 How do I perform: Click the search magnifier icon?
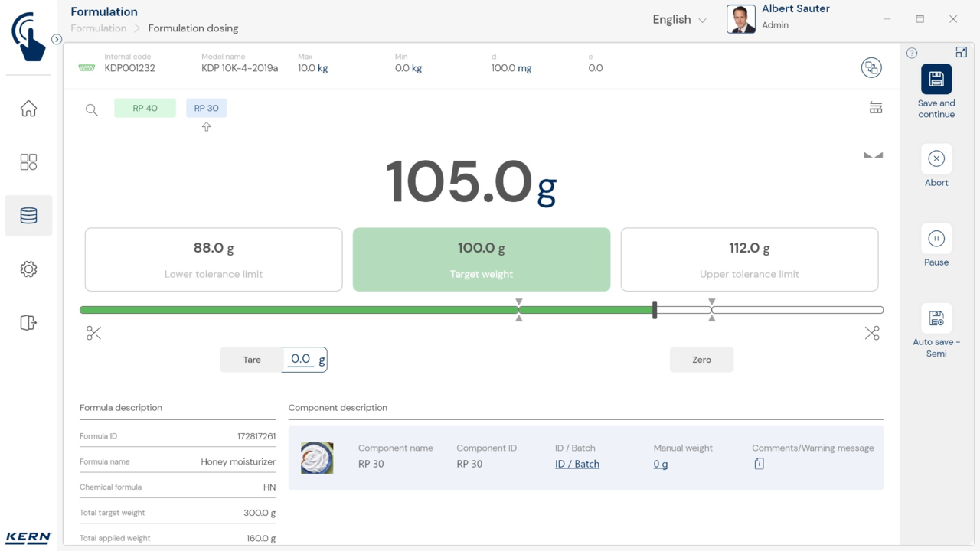coord(92,109)
